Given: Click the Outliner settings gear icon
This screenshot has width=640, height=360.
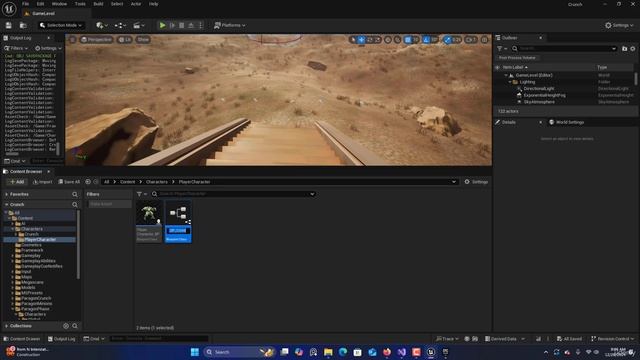Looking at the screenshot, I should pos(633,49).
